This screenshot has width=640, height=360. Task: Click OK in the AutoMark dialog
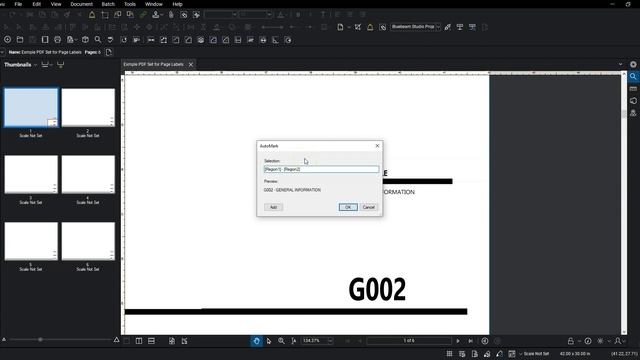pos(348,207)
